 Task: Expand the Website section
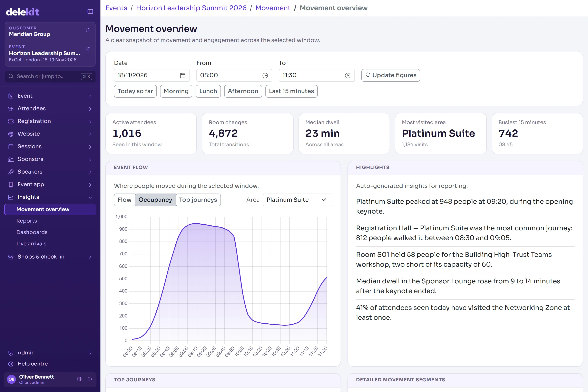[x=90, y=134]
